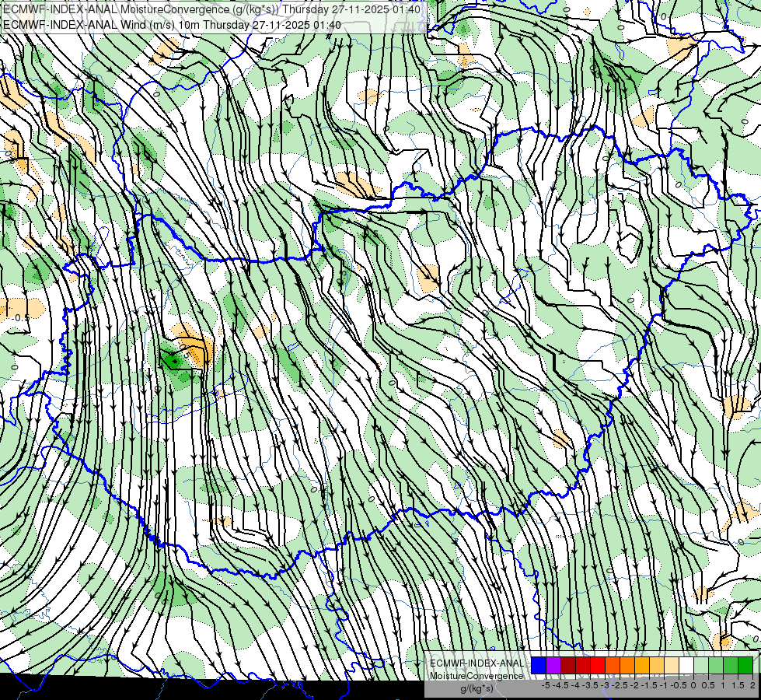Viewport: 761px width, 700px height.
Task: Select dark red swatch between -4.5 and -4
Action: click(x=568, y=665)
